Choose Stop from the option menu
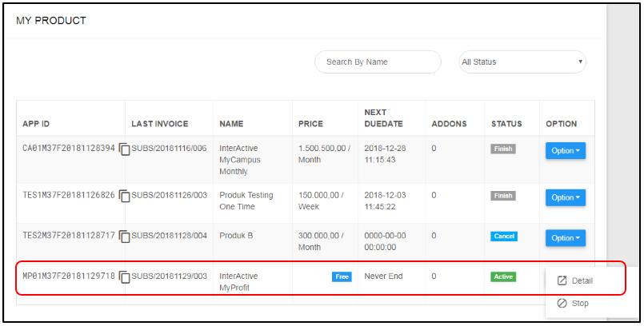Image resolution: width=644 pixels, height=326 pixels. pyautogui.click(x=581, y=304)
